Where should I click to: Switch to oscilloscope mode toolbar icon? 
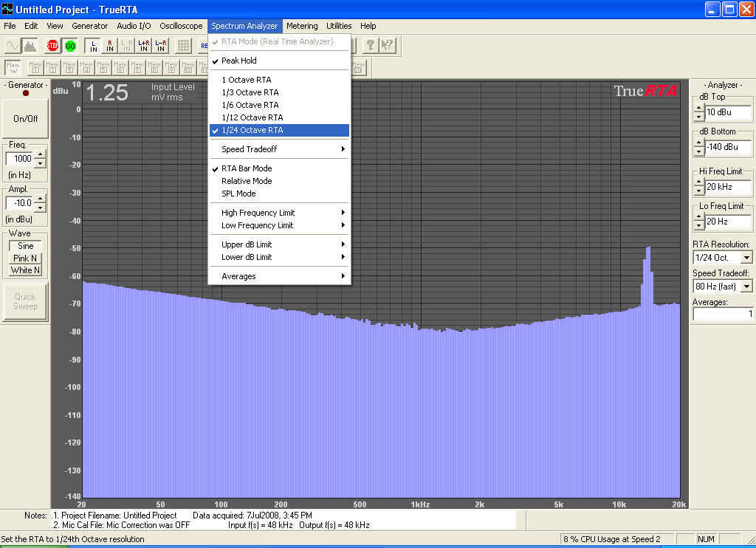(13, 46)
